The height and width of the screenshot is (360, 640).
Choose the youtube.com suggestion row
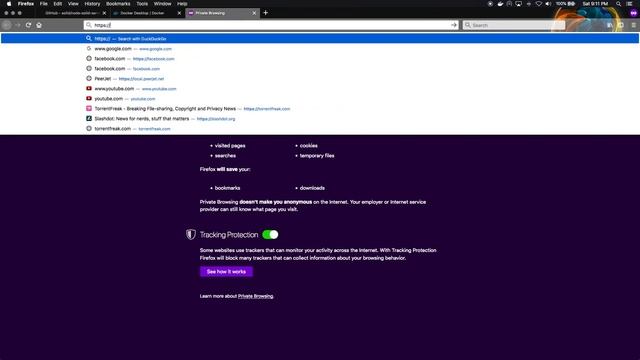click(x=320, y=98)
